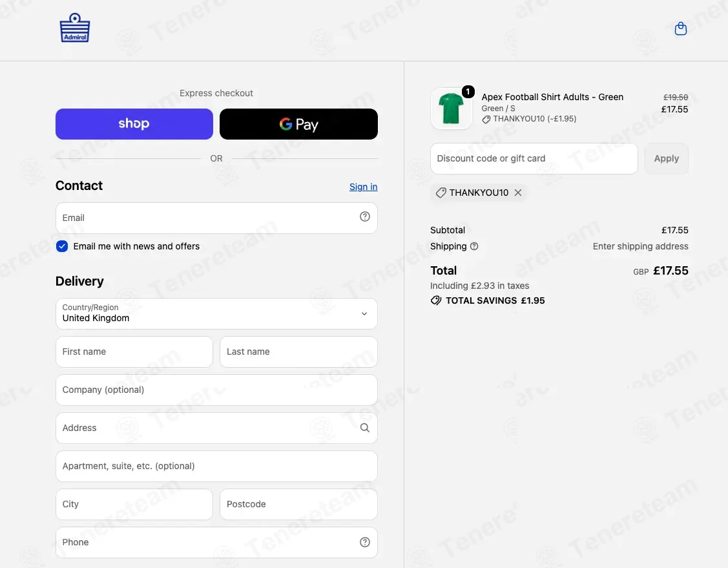Remove the THANKYOU10 discount code
The height and width of the screenshot is (568, 728).
518,193
